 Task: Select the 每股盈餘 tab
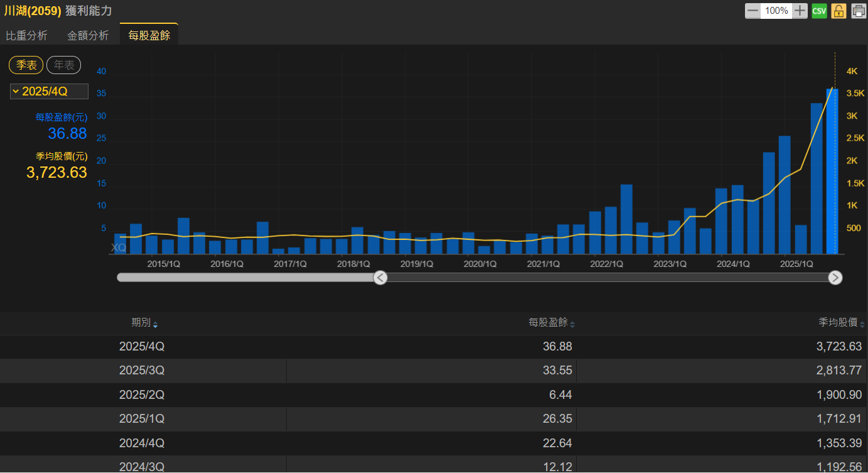[x=149, y=36]
